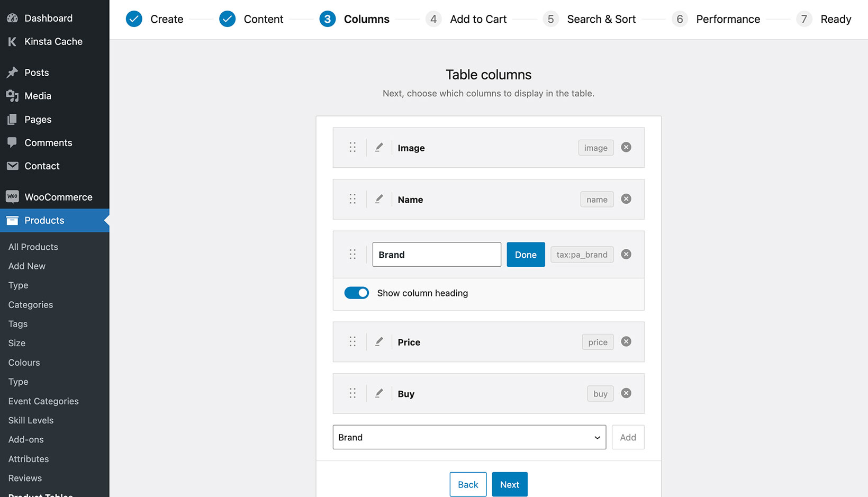Click Next to proceed to Add to Cart
The height and width of the screenshot is (497, 868).
(509, 484)
